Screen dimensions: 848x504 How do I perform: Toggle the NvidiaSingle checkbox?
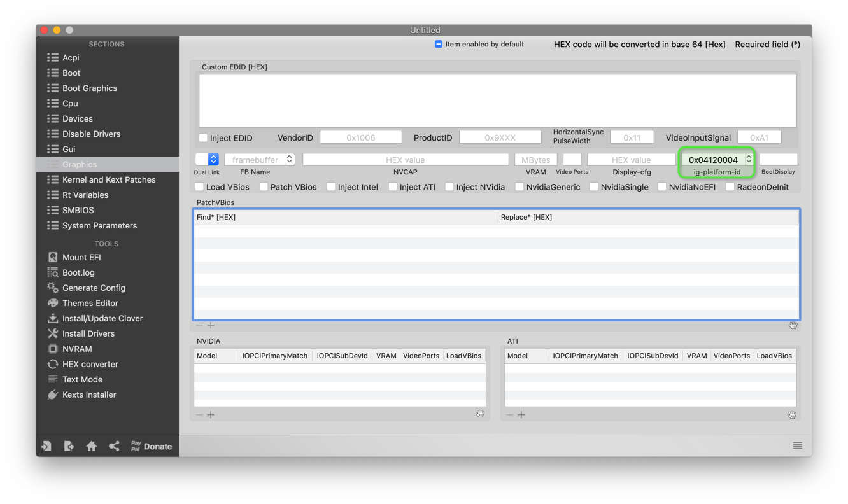[593, 186]
